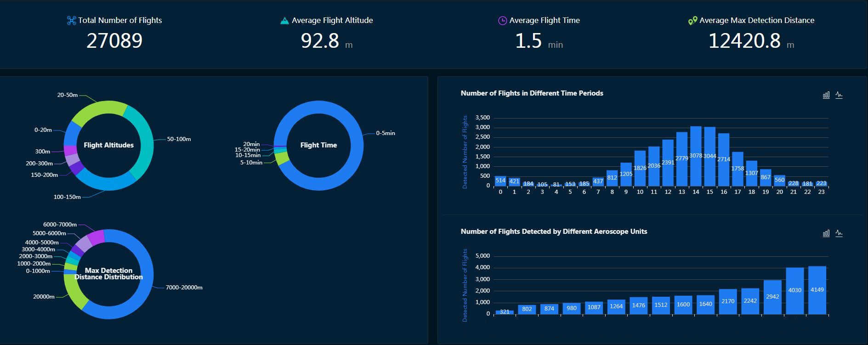The image size is (868, 345).
Task: Select the 5000-6000m detection distance label
Action: point(50,233)
